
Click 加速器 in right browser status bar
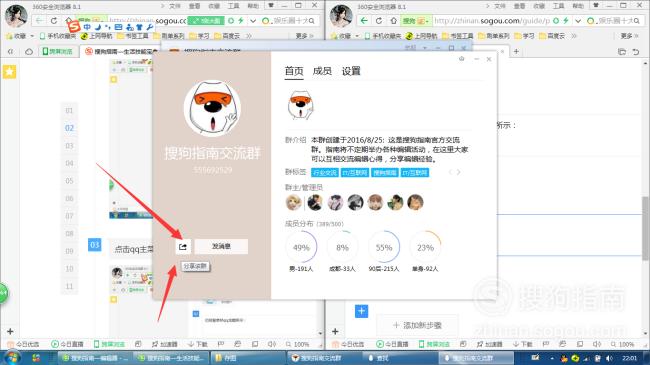click(490, 344)
